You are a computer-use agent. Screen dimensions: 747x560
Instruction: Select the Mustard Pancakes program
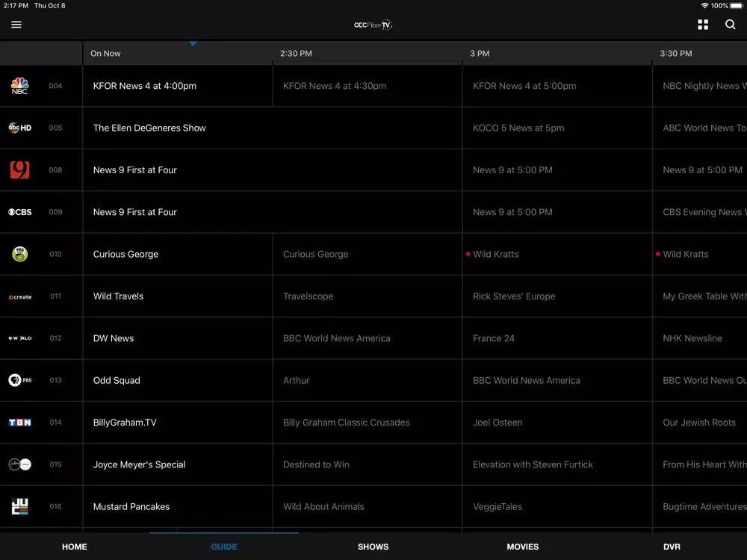coord(178,506)
